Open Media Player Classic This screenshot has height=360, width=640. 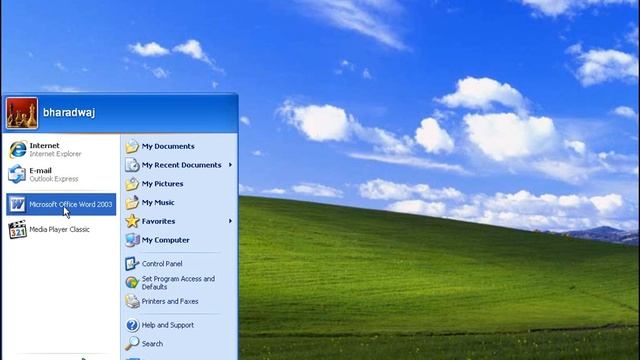coord(61,229)
